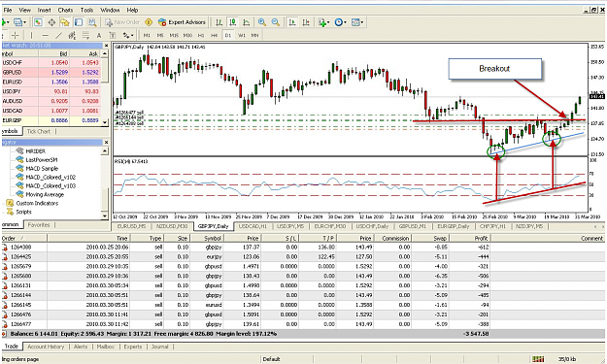
Task: Select the Fibonacci retracement tool
Action: point(85,36)
